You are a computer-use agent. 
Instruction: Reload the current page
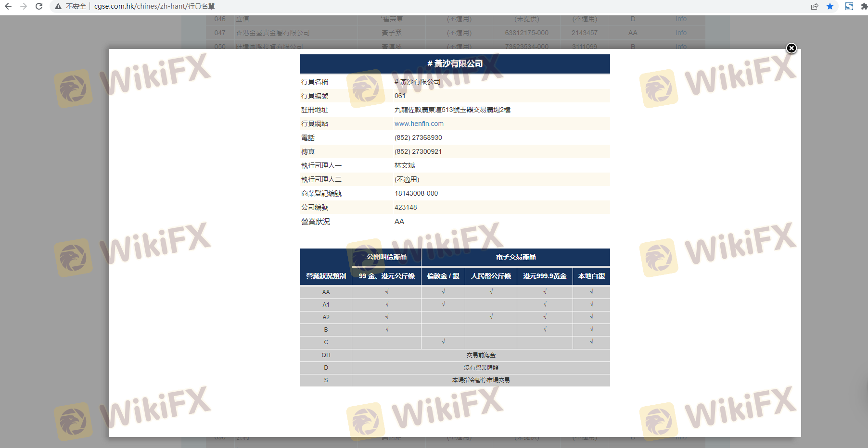39,6
